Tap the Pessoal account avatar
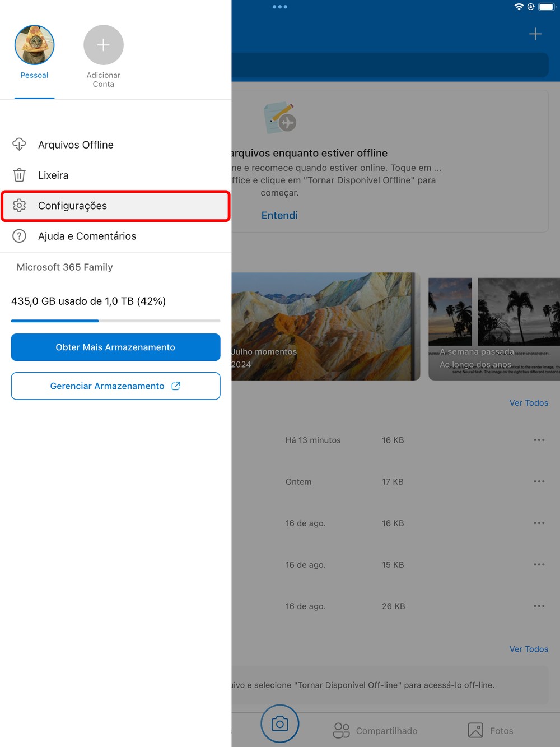The width and height of the screenshot is (560, 747). click(x=35, y=45)
